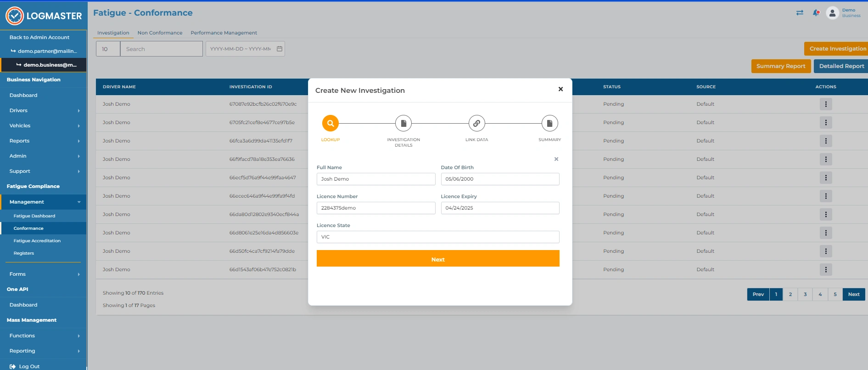Open the Detailed Report
This screenshot has width=868, height=370.
(x=841, y=66)
